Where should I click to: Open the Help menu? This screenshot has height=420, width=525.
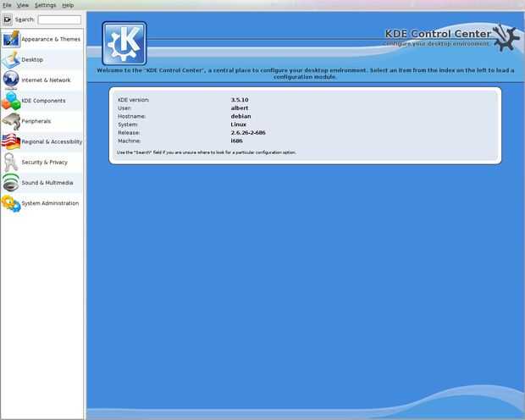(x=68, y=5)
